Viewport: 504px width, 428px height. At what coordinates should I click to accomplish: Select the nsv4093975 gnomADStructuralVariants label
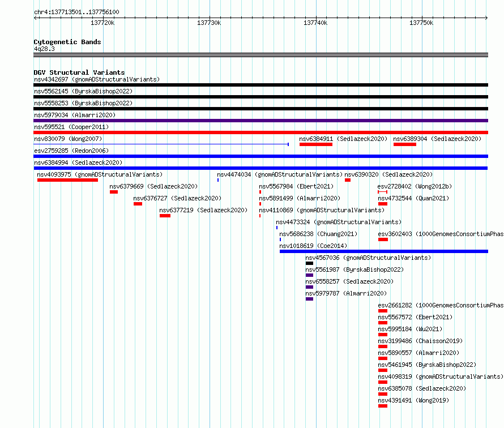tap(100, 174)
